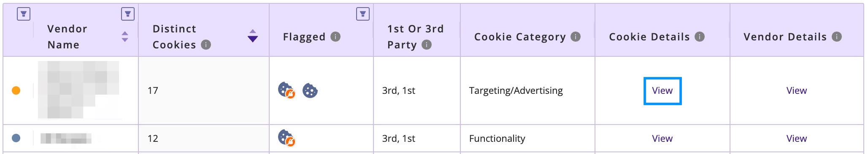The height and width of the screenshot is (154, 868).
Task: View vendor details for the 12-cookie vendor
Action: pyautogui.click(x=796, y=138)
